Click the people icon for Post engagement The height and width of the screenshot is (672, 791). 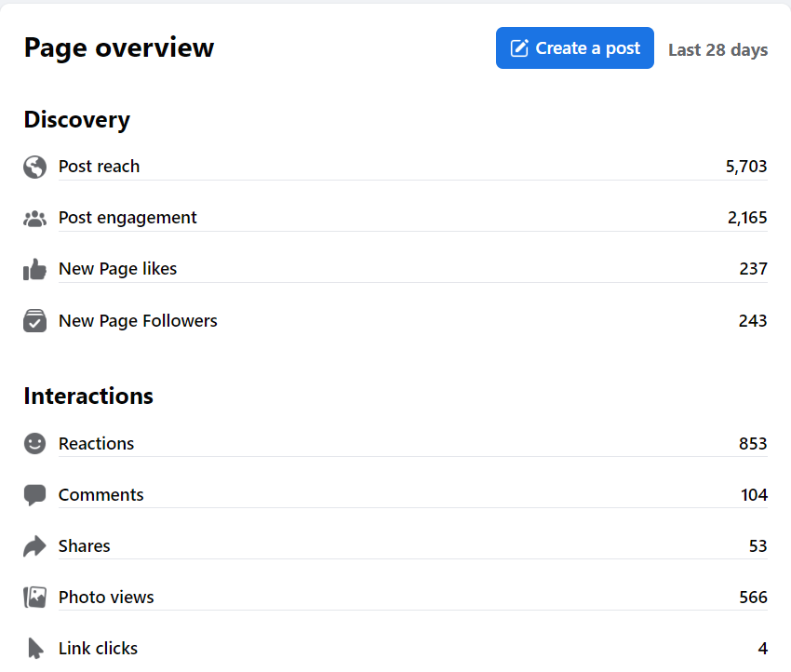coord(34,219)
